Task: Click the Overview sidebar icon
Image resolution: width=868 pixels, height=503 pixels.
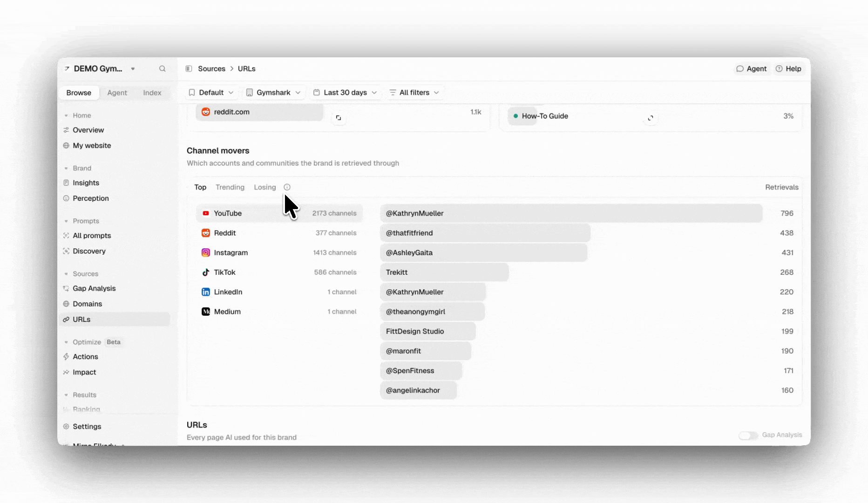Action: coord(66,130)
